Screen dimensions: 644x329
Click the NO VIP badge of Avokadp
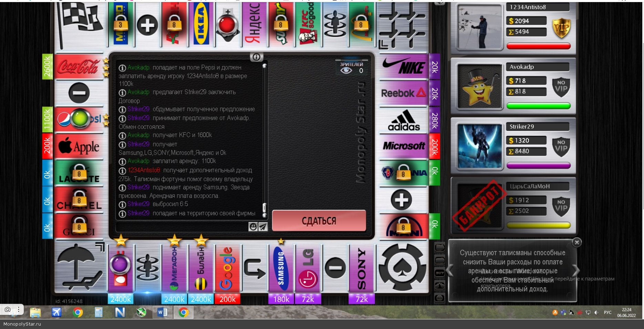(561, 87)
